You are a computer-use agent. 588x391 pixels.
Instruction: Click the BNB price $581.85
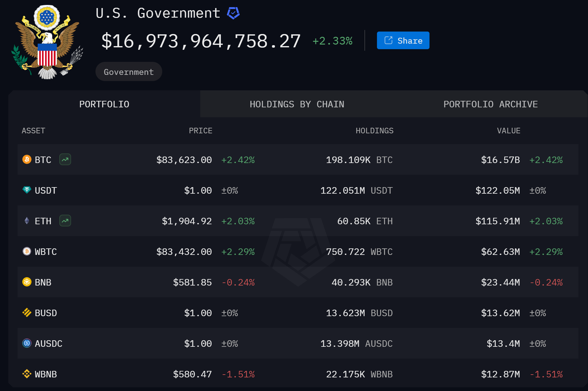click(192, 282)
